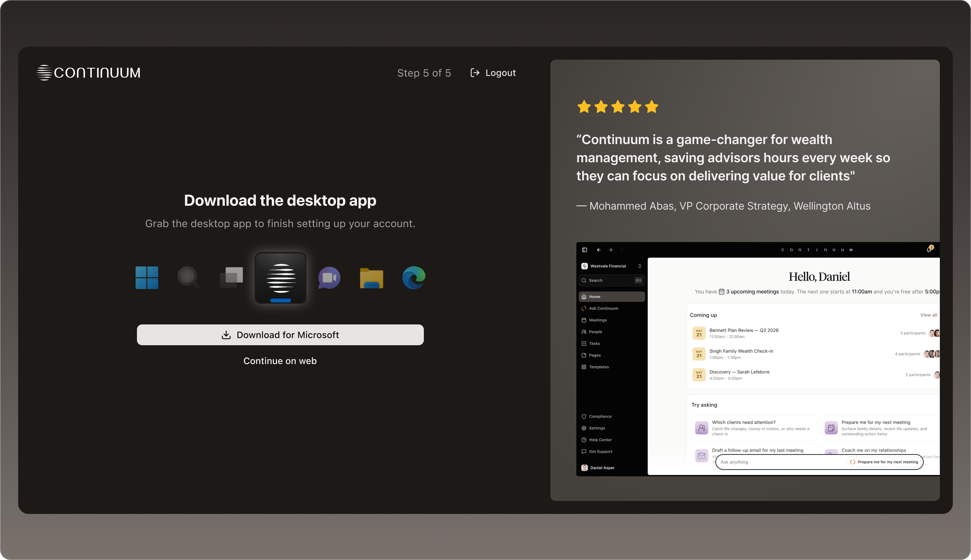Click the View all link in Coming up
Image resolution: width=971 pixels, height=560 pixels.
tap(928, 315)
